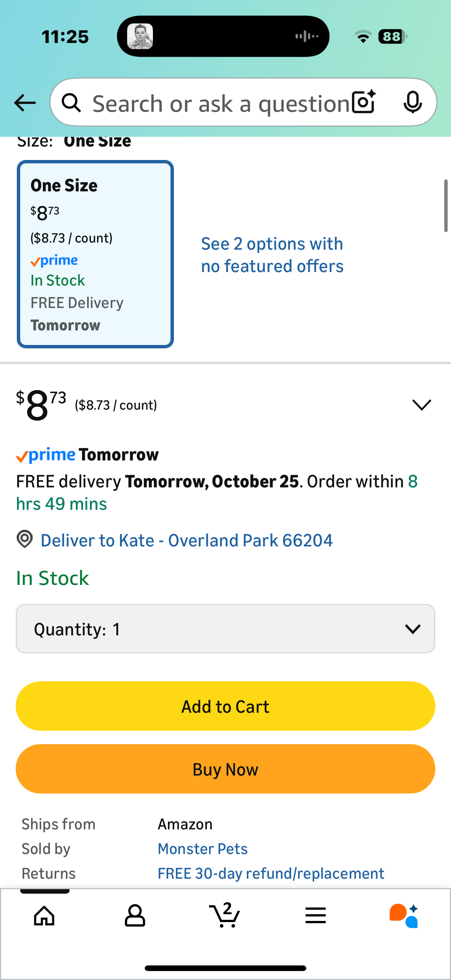Open the shopping cart tab
Screen dimensions: 451x980
(x=225, y=916)
